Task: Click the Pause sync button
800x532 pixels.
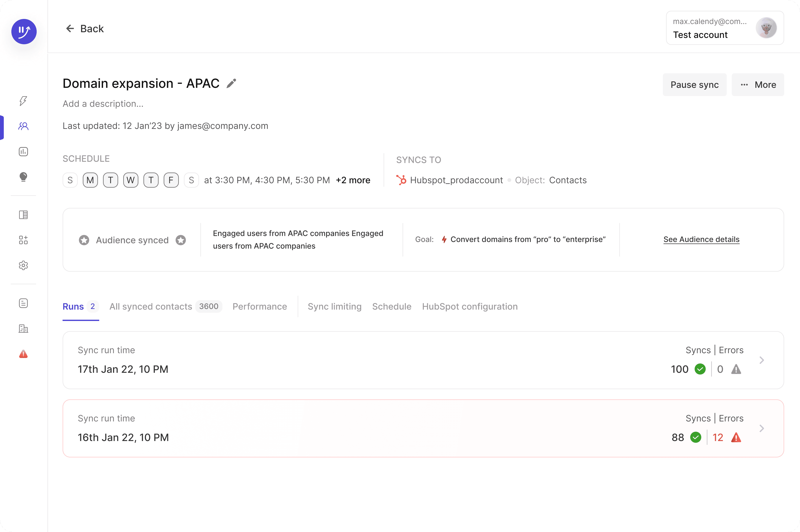Action: [694, 85]
